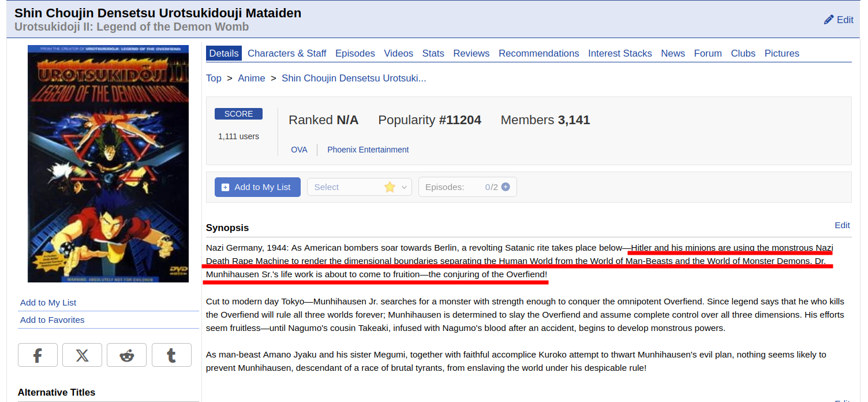The height and width of the screenshot is (402, 868).
Task: Open the Phoenix Entertainment studio link
Action: click(368, 150)
